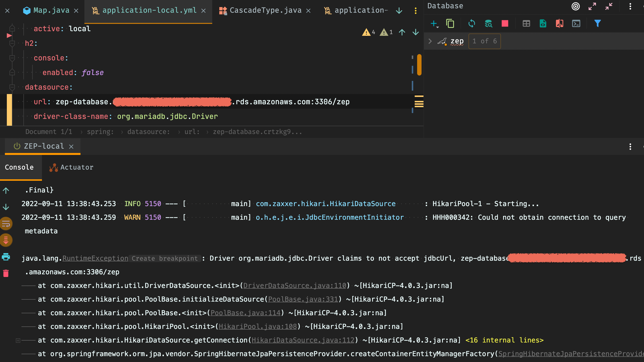Viewport: 644px width, 362px height.
Task: Click the url breadcrumb
Action: tap(192, 132)
